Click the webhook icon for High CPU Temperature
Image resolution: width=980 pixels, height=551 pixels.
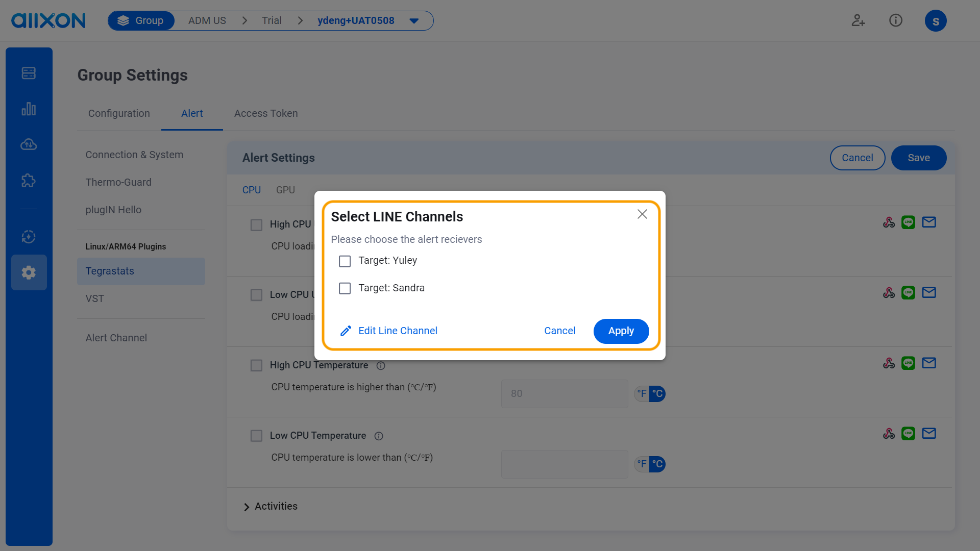[x=889, y=363]
